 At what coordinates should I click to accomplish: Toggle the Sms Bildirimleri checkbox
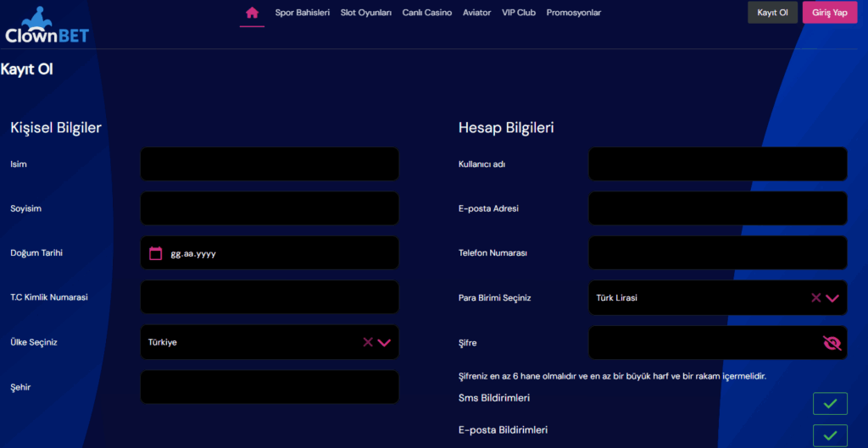pos(830,403)
